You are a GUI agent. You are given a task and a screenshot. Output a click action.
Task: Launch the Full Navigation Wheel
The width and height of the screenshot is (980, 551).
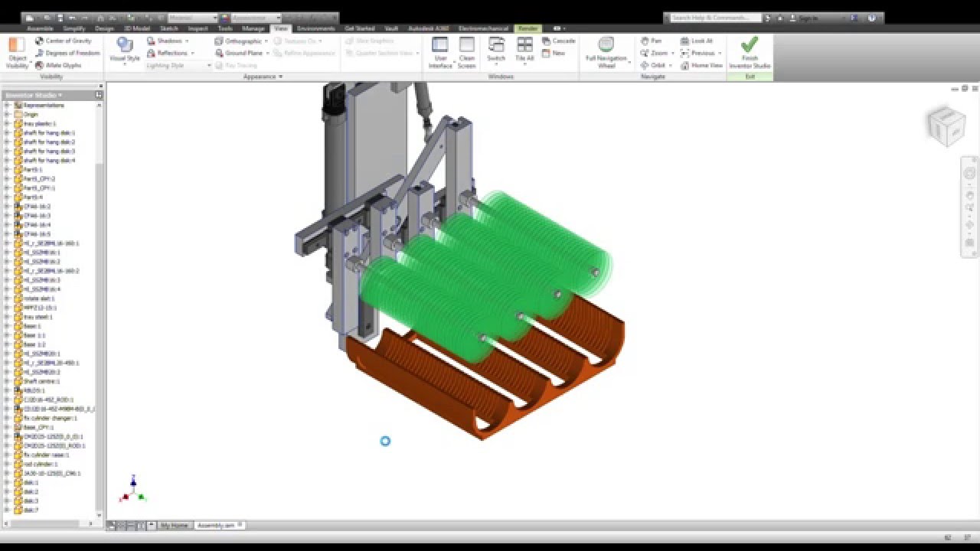click(606, 53)
